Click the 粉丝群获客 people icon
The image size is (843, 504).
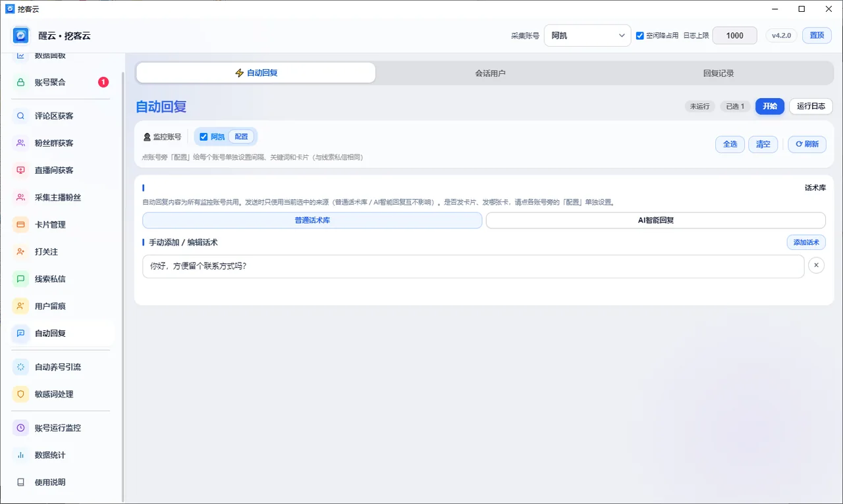click(20, 143)
